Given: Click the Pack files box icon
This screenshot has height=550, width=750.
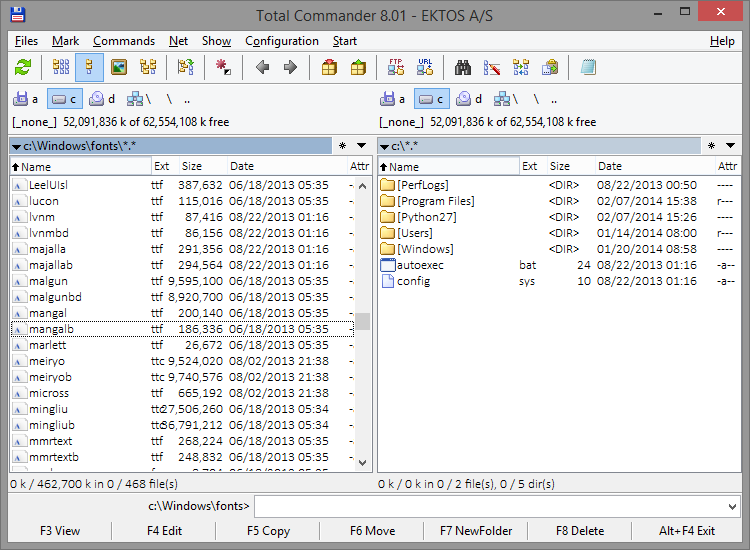Looking at the screenshot, I should click(x=329, y=67).
